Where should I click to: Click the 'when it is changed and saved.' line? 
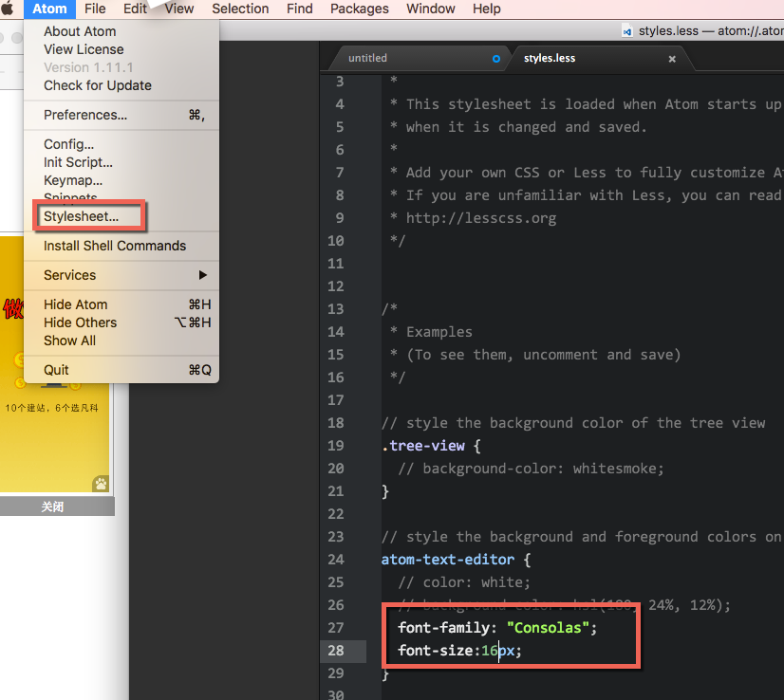tap(518, 127)
